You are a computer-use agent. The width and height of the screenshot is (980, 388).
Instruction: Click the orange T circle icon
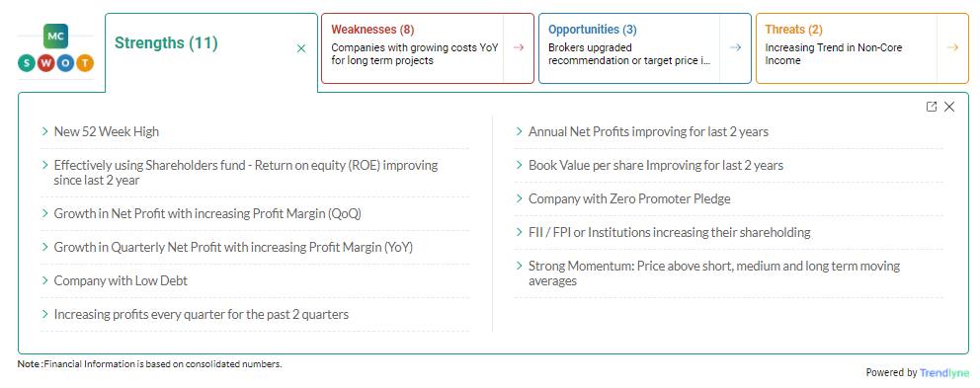click(x=85, y=62)
